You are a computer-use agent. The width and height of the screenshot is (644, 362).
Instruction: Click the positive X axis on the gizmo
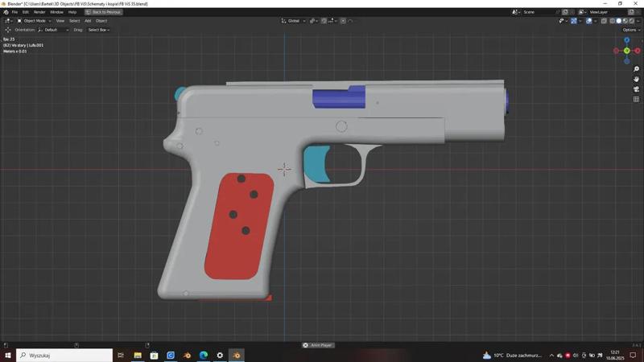[x=638, y=51]
